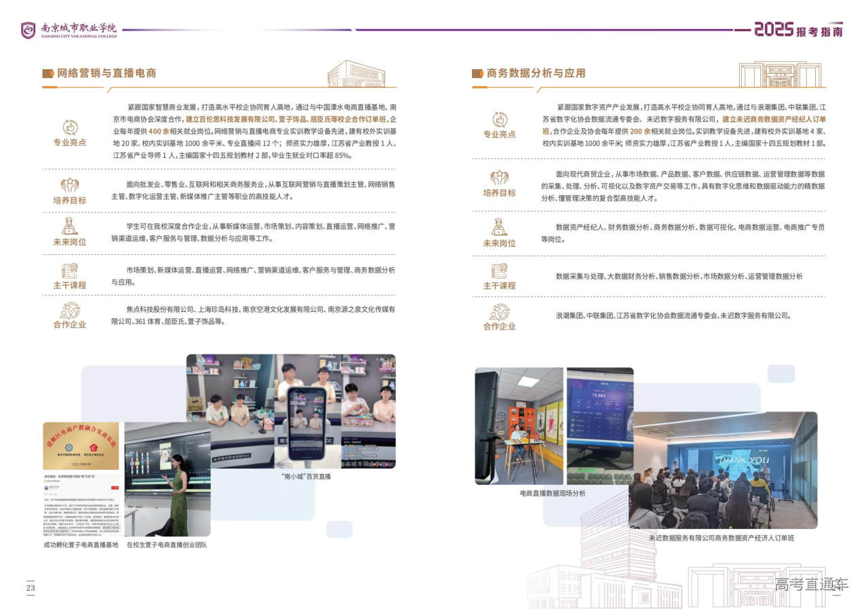
Task: Click the 2025 报考指南 header title
Action: pyautogui.click(x=798, y=30)
